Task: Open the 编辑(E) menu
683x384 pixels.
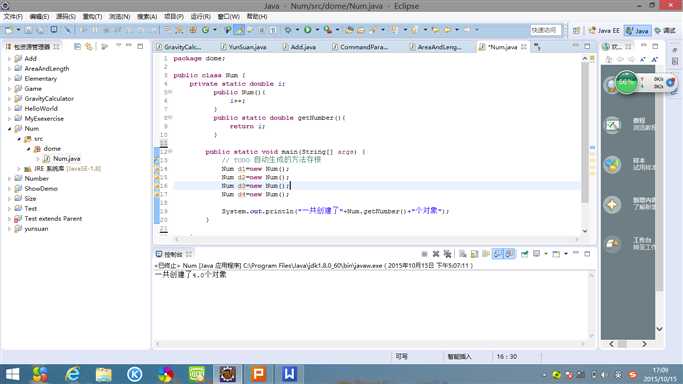Action: coord(39,17)
